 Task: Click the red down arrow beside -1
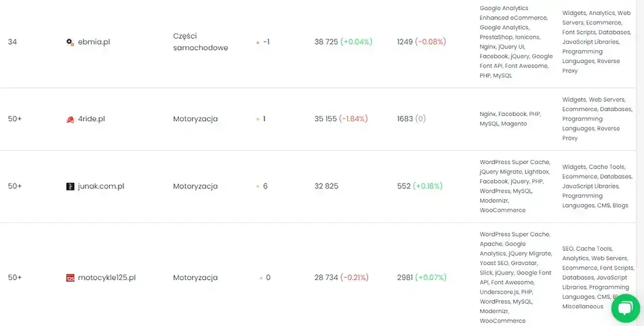tap(258, 42)
